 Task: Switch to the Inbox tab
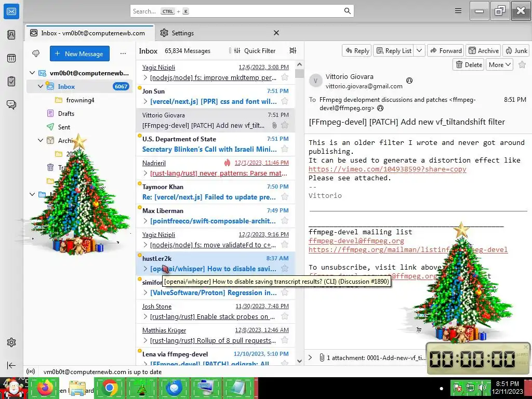[90, 33]
